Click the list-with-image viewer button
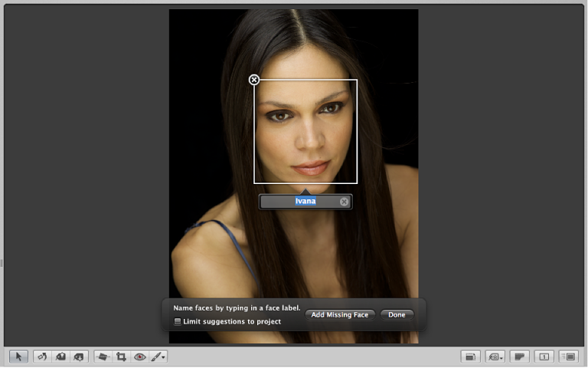 coord(569,356)
